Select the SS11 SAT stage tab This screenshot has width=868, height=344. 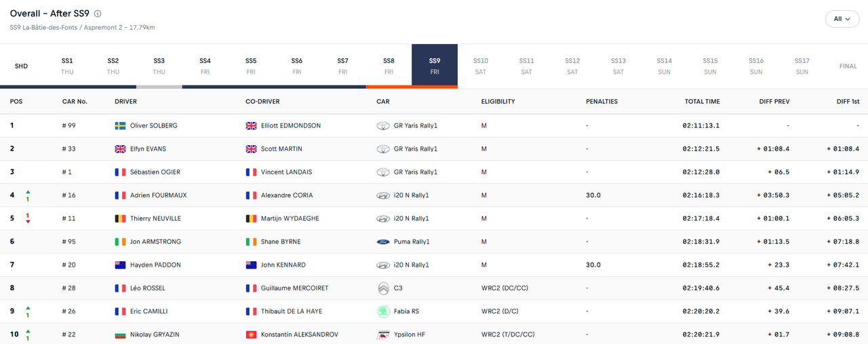click(x=527, y=66)
